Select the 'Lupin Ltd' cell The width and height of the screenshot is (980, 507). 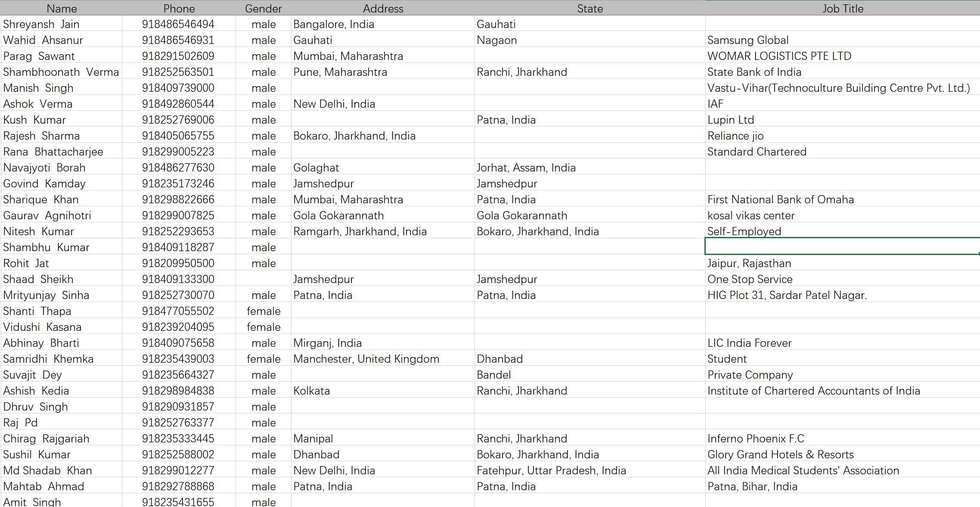pyautogui.click(x=843, y=120)
